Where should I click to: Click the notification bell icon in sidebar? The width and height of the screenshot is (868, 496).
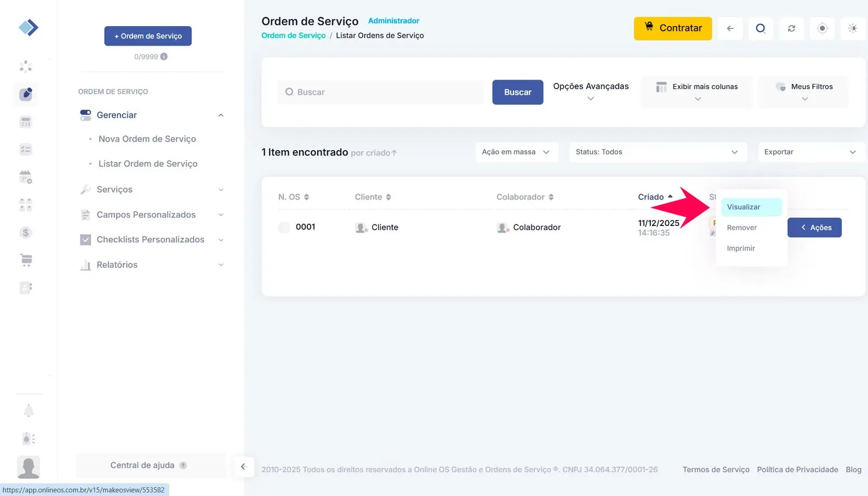coord(29,411)
